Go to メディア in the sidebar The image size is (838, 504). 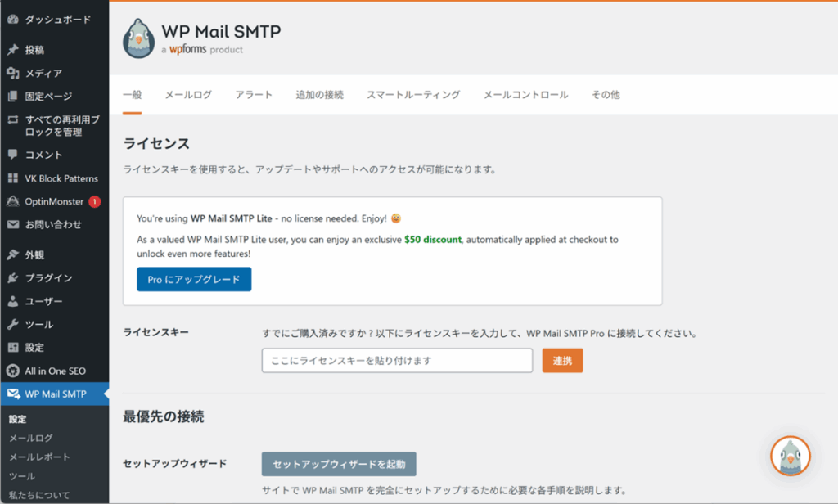point(43,73)
